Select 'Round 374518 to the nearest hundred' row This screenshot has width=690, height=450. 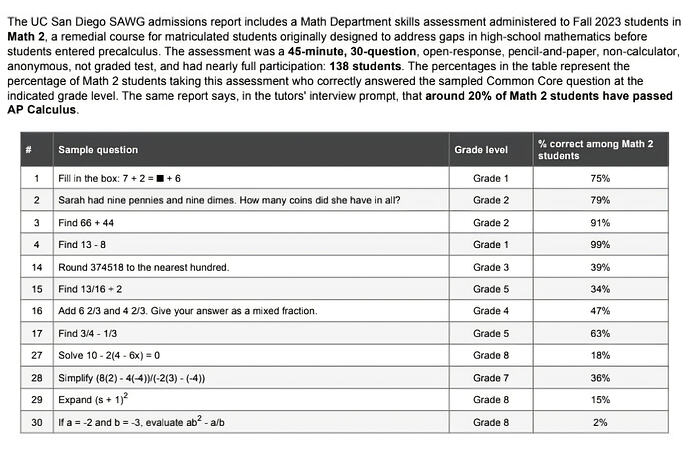(x=345, y=267)
